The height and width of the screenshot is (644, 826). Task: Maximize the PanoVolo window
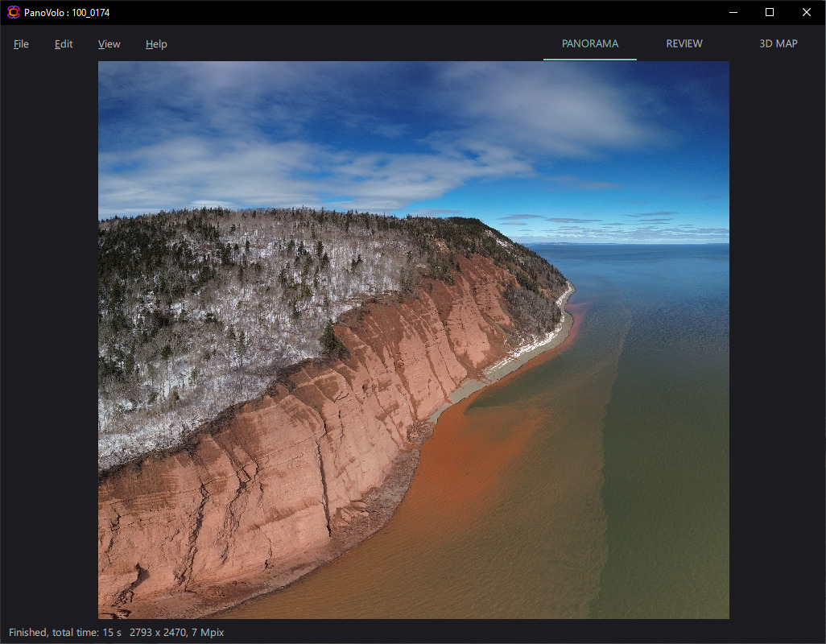[x=770, y=12]
